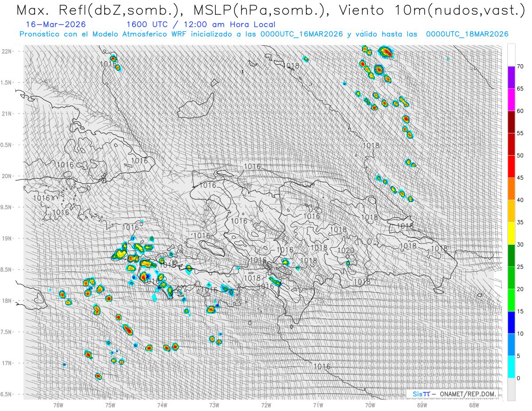The width and height of the screenshot is (532, 411).
Task: Click the colorbar tick label '70'
Action: 520,67
